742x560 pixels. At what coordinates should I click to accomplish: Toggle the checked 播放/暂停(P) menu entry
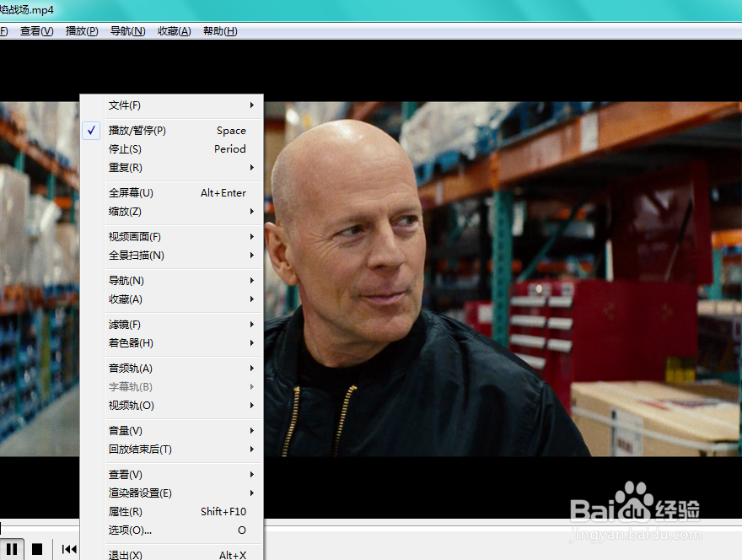point(171,130)
